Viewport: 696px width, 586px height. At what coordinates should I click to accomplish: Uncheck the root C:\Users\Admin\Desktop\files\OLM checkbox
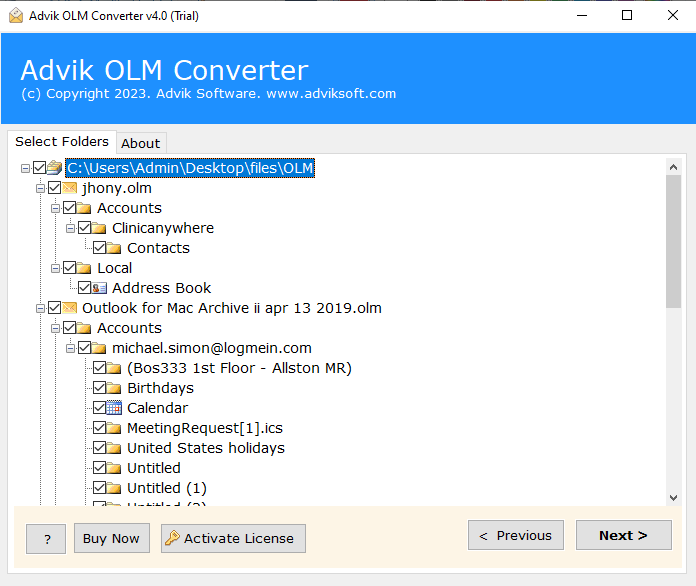click(x=40, y=168)
